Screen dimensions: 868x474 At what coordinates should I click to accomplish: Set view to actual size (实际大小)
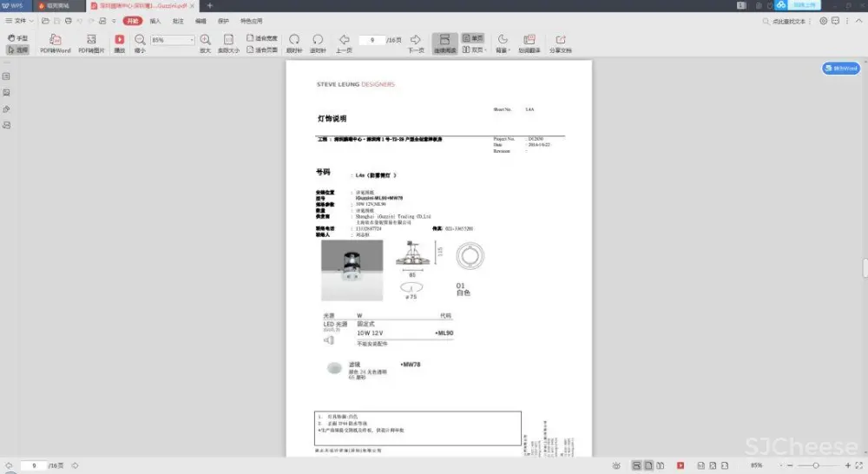click(x=228, y=43)
